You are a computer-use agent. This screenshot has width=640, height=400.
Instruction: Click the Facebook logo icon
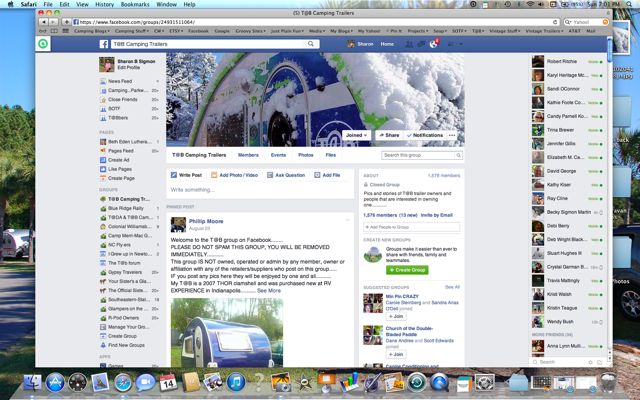coord(104,44)
